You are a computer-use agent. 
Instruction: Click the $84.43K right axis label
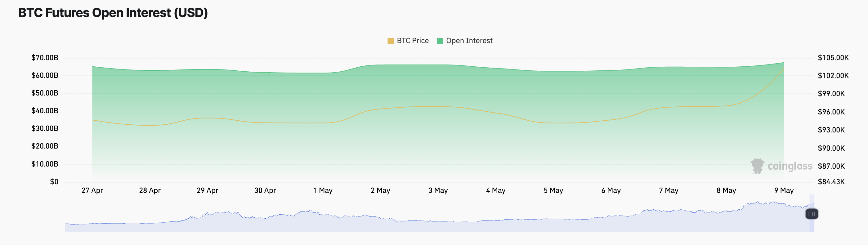(831, 182)
